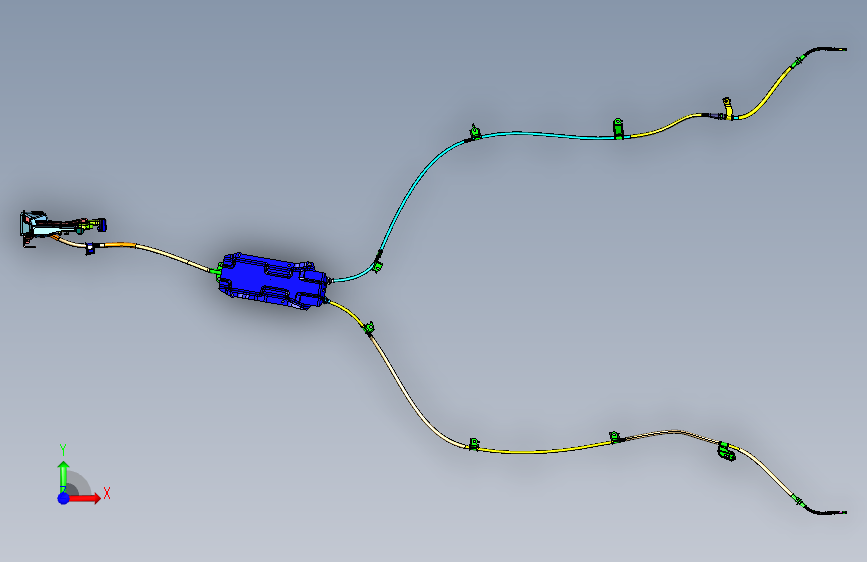Select the blue actuator housing in the model
Image resolution: width=867 pixels, height=562 pixels.
(x=272, y=282)
